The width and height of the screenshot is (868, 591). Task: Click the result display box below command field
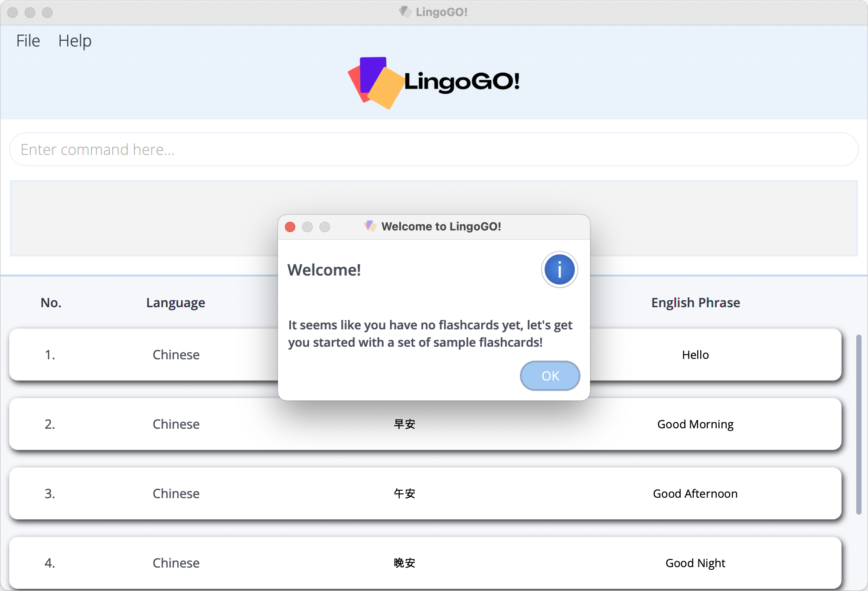click(x=143, y=218)
